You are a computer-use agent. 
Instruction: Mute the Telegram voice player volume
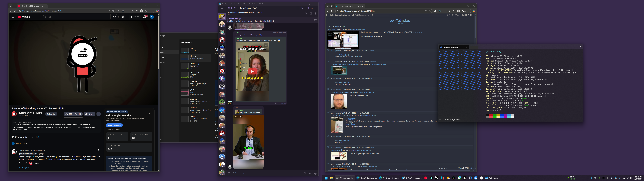(x=308, y=8)
